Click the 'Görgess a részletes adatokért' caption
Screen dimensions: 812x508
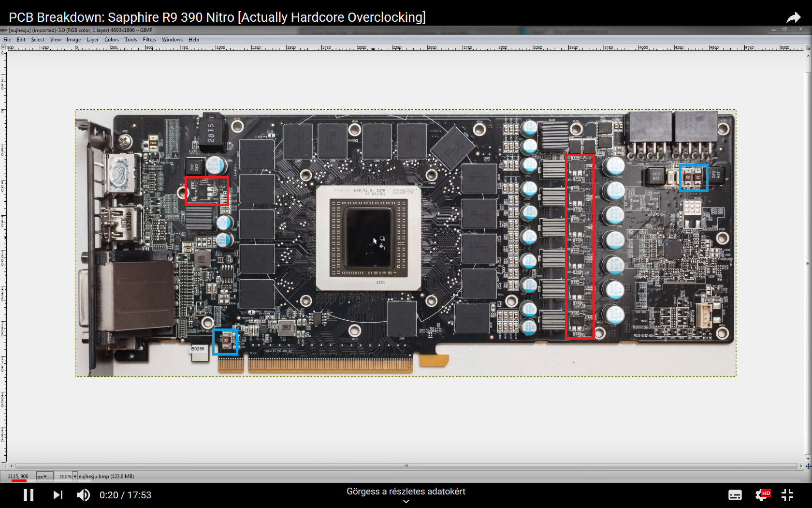tap(406, 492)
